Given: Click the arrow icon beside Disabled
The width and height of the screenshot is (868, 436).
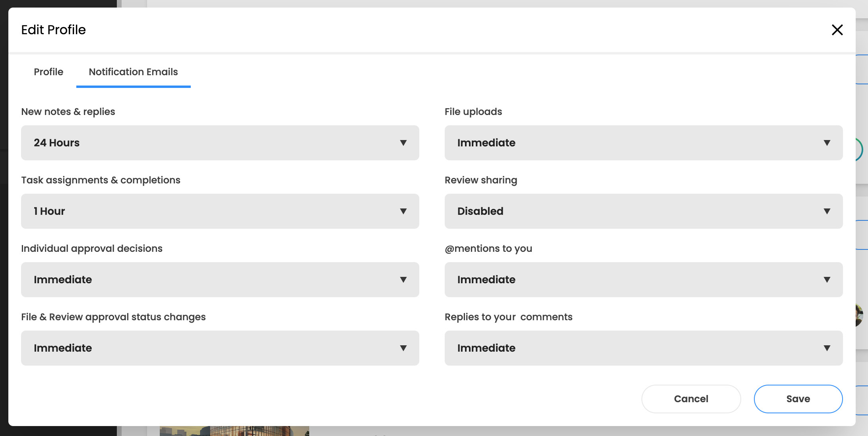Looking at the screenshot, I should click(827, 211).
